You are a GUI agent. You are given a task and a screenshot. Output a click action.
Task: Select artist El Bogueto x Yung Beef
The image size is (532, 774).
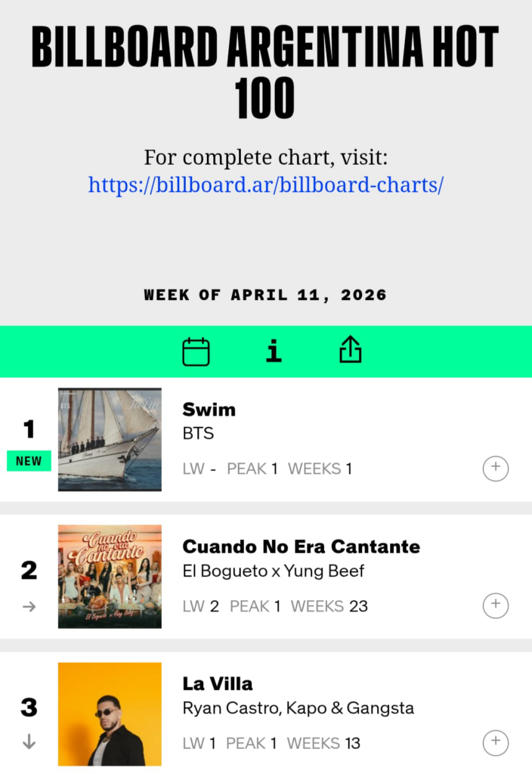coord(274,571)
